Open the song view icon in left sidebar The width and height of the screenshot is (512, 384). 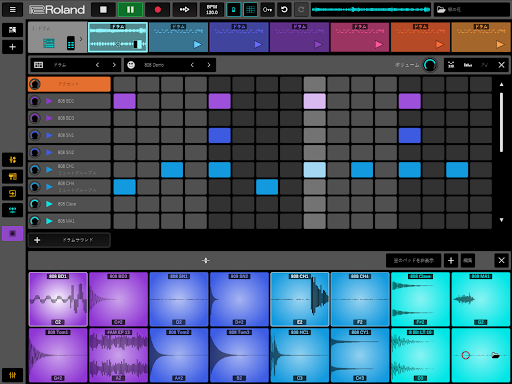[x=12, y=30]
